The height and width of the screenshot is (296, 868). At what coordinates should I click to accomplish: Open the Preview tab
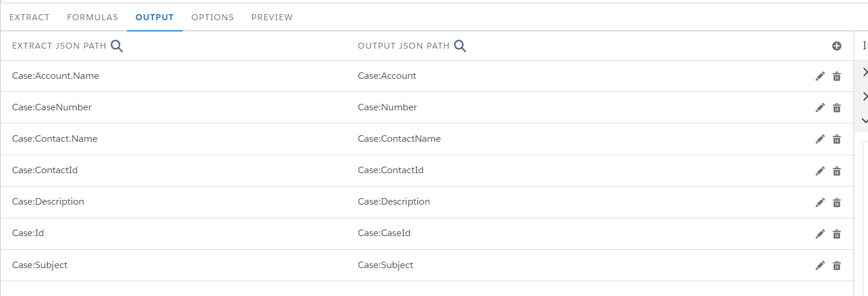point(272,17)
